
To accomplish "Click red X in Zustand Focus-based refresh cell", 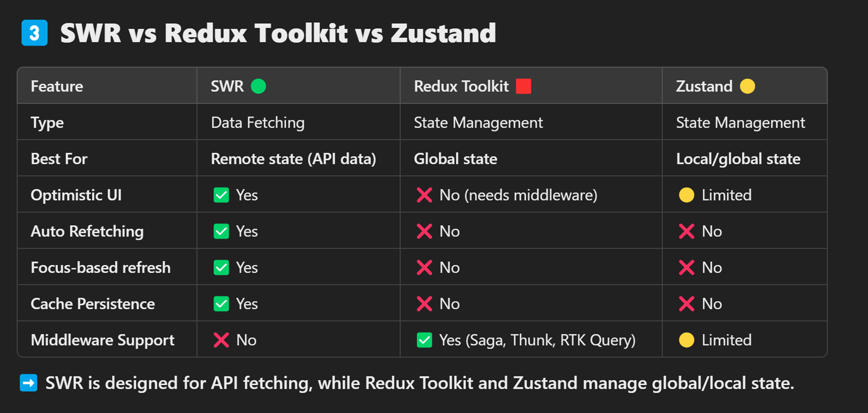I will 686,267.
